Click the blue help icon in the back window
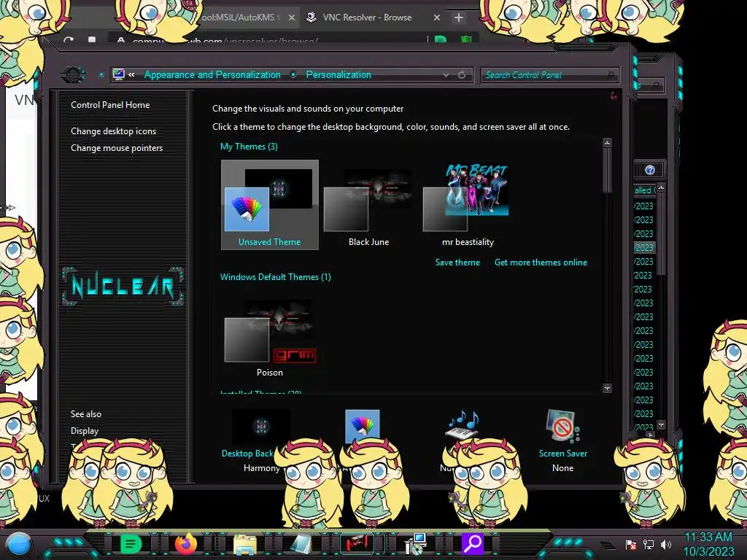 pos(650,170)
